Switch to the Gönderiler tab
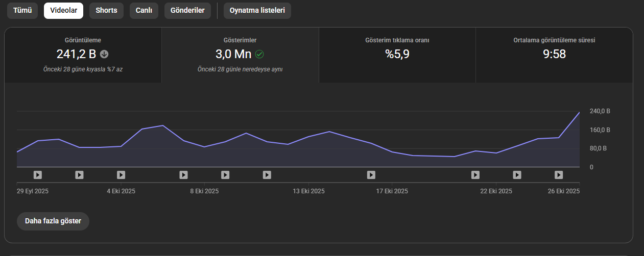 [187, 10]
